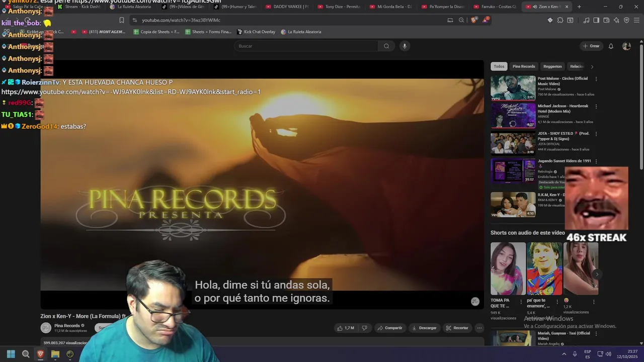Open the new tab plus button

tap(579, 7)
